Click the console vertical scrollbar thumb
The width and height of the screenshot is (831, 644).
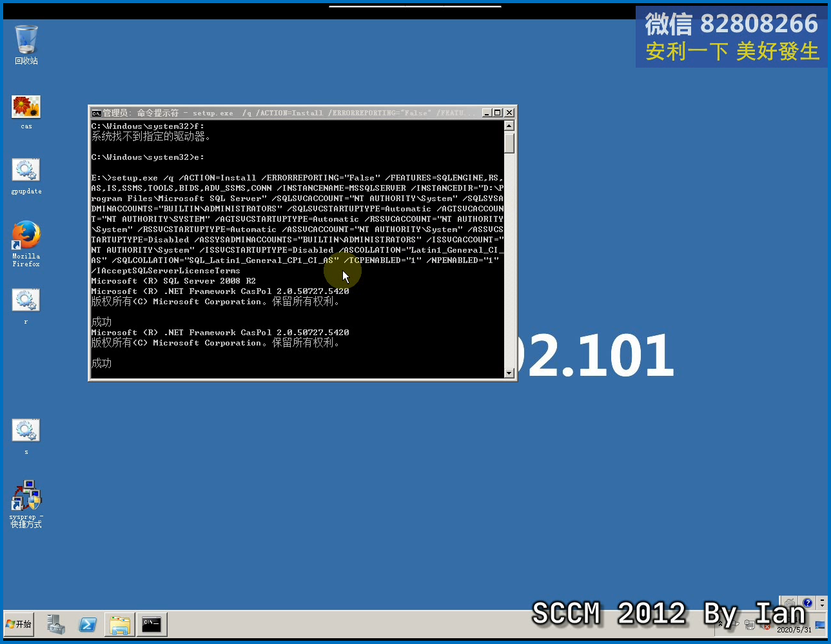click(x=509, y=142)
